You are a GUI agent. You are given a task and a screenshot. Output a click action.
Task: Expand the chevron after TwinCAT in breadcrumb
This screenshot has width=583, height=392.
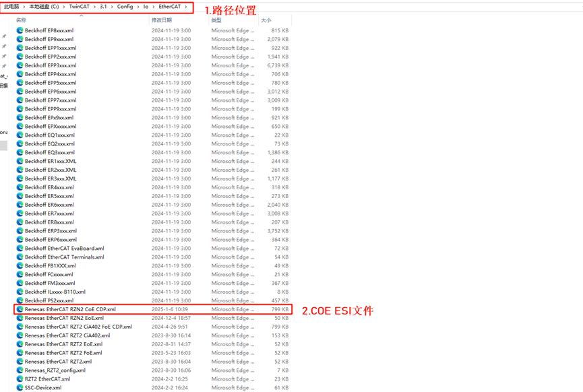(x=95, y=7)
